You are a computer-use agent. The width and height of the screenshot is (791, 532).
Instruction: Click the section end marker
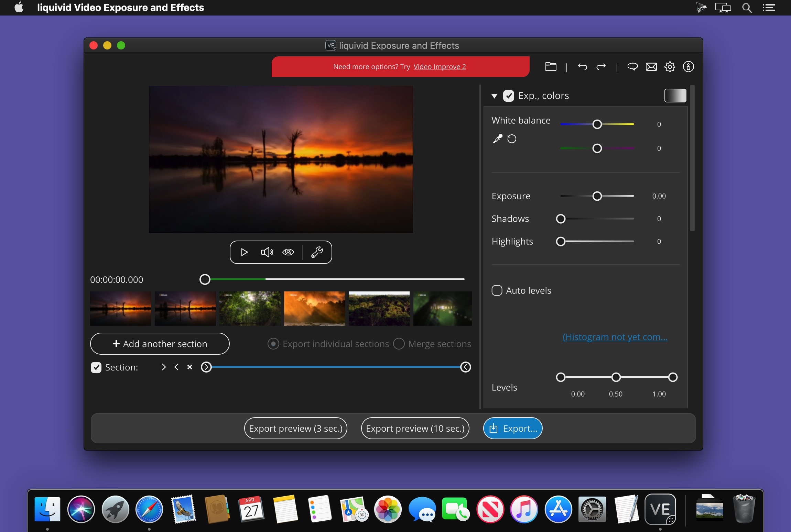465,367
